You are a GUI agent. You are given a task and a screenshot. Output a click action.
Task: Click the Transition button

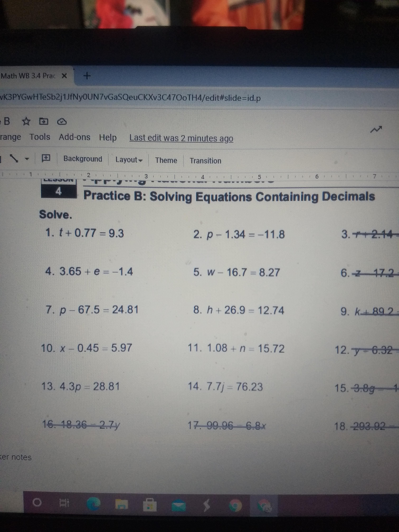tap(205, 161)
